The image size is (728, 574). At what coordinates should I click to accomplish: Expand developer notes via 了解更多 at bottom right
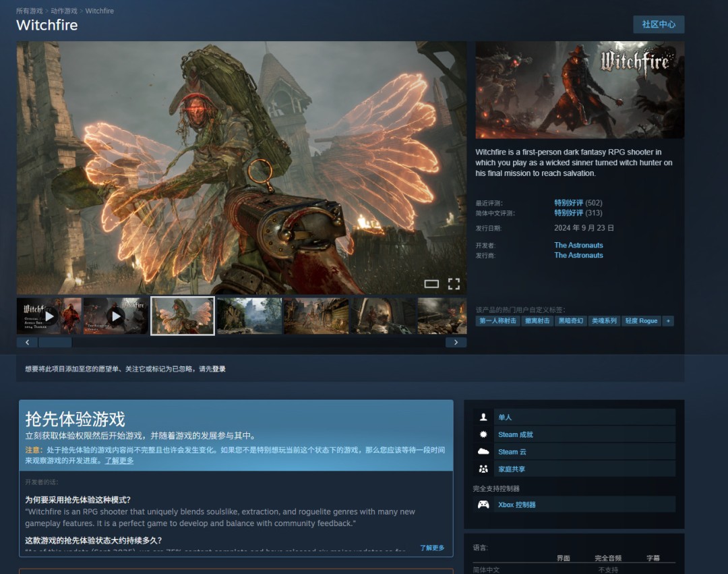pyautogui.click(x=432, y=548)
